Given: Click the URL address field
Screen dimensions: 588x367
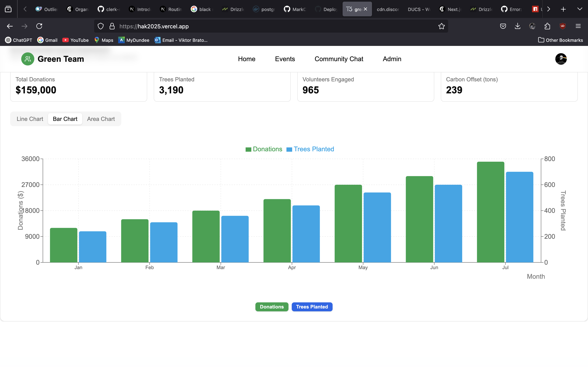Looking at the screenshot, I should pyautogui.click(x=267, y=26).
